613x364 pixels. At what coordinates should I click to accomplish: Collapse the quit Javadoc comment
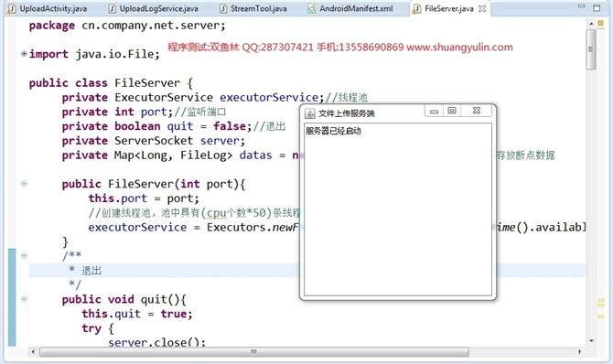pos(24,255)
